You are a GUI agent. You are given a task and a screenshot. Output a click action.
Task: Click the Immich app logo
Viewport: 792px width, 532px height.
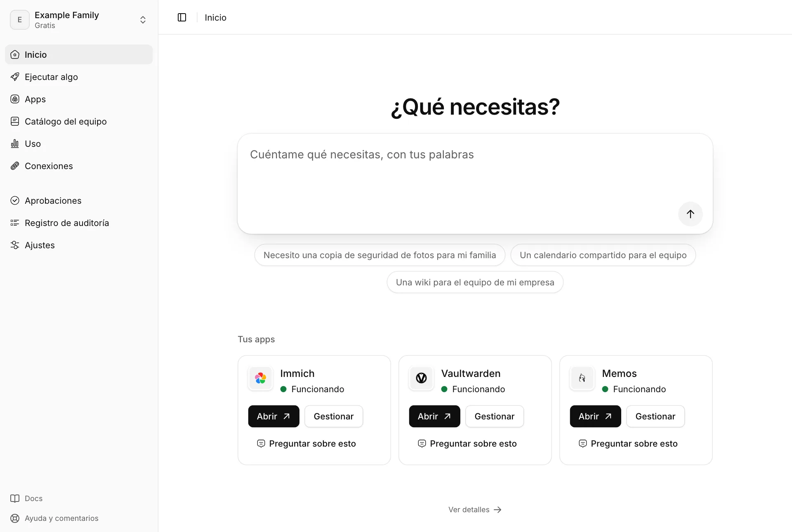(x=260, y=378)
